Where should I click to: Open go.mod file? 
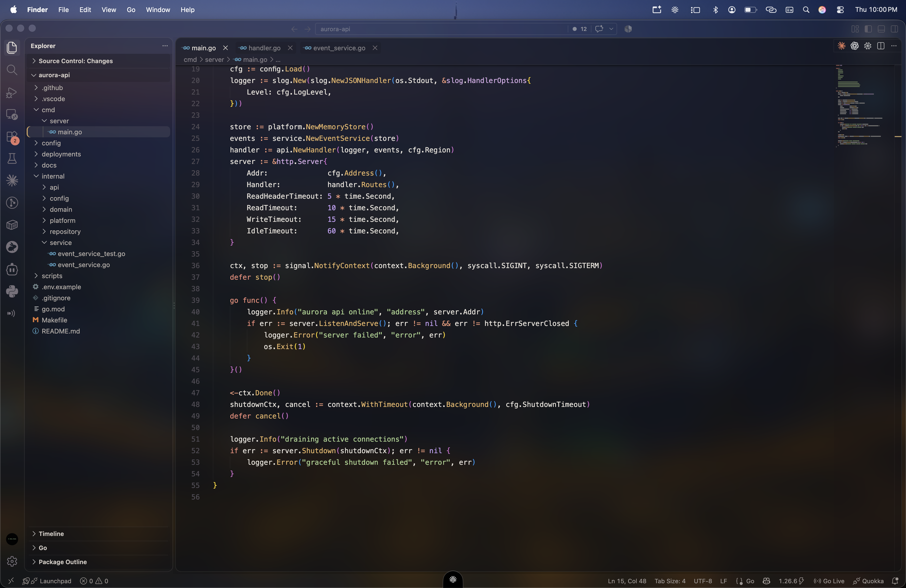[98, 309]
